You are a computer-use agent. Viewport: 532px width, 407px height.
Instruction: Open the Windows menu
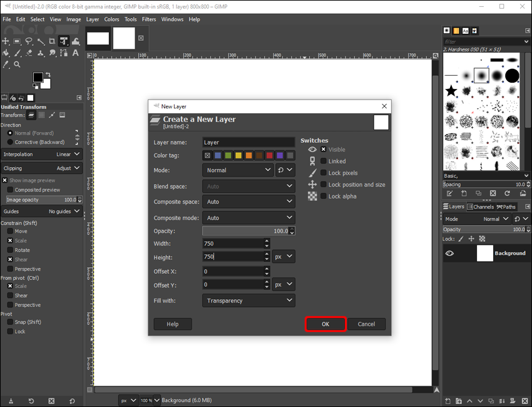(x=172, y=19)
